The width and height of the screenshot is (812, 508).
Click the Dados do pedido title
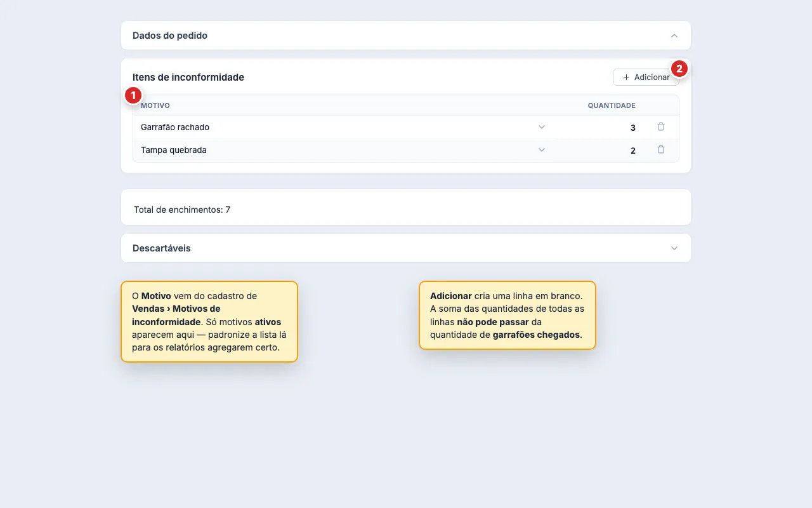[x=170, y=36]
